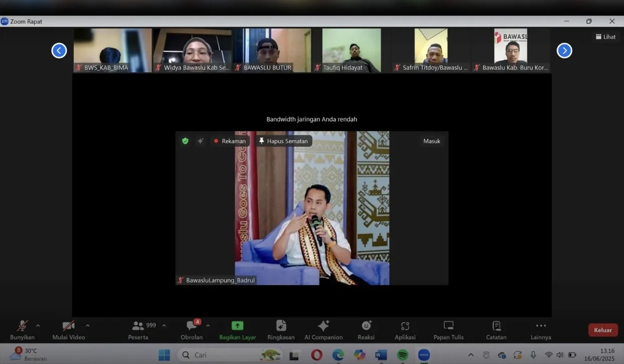This screenshot has width=624, height=364.
Task: Open the Lihat view menu
Action: pos(605,37)
